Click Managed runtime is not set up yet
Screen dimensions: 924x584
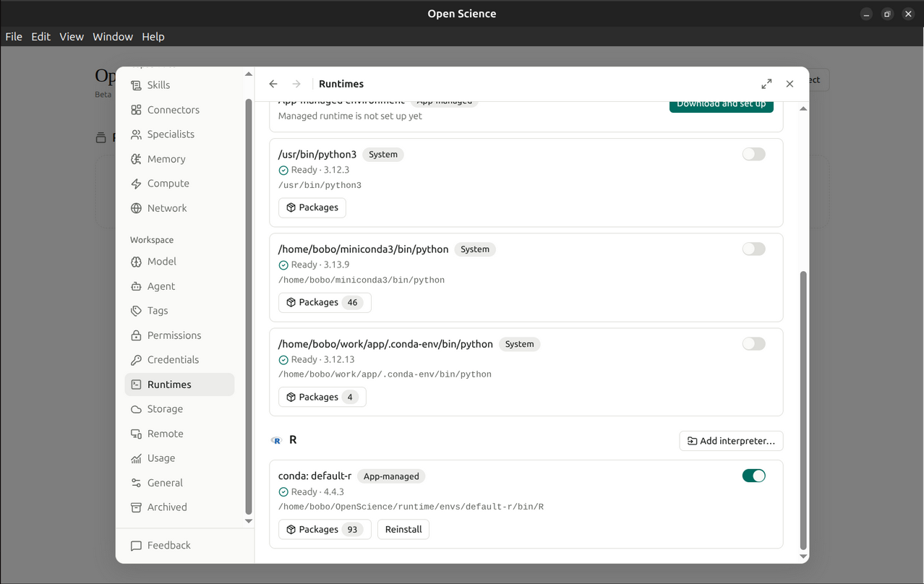[350, 116]
